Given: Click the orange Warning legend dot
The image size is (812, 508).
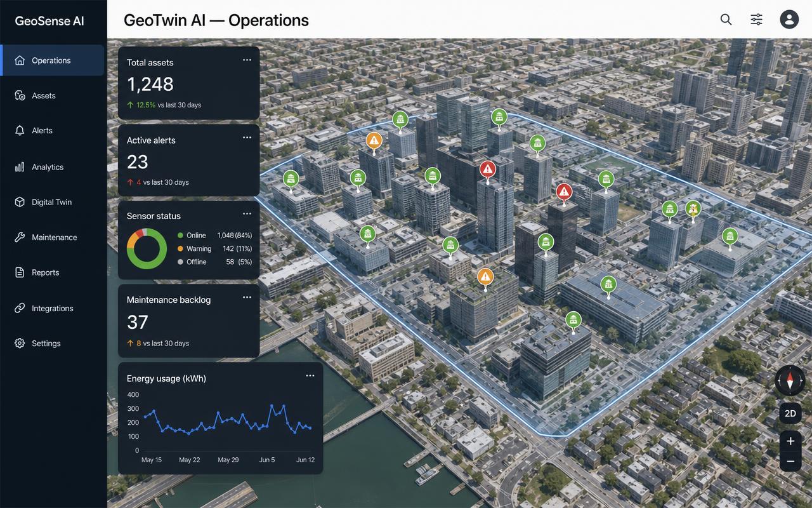Looking at the screenshot, I should click(180, 248).
